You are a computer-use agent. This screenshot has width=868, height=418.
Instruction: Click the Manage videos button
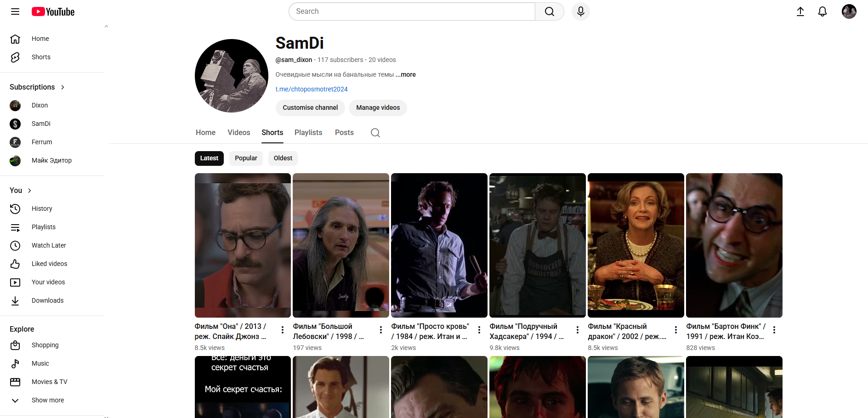pyautogui.click(x=378, y=108)
